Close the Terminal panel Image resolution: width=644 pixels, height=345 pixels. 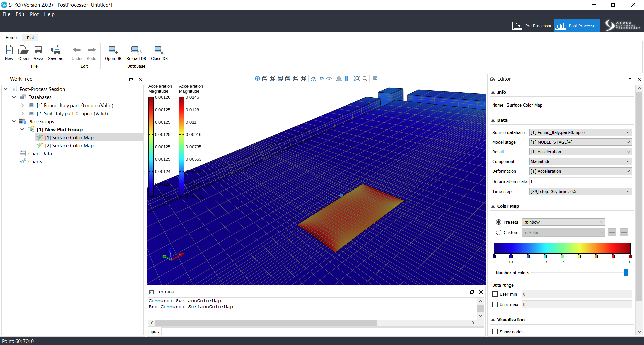481,292
